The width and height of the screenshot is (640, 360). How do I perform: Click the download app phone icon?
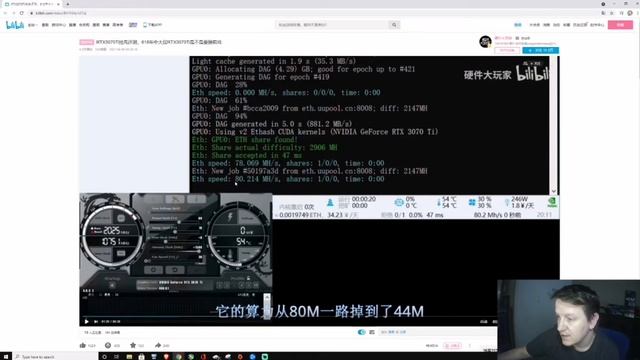click(x=145, y=25)
